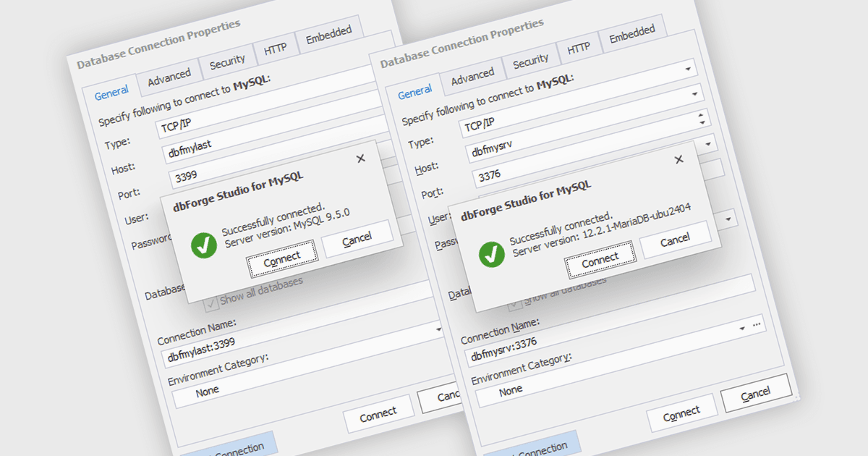Click green checkmark icon in MySQL 9.5.0 popup
Screen dimensions: 868x456
pos(204,246)
